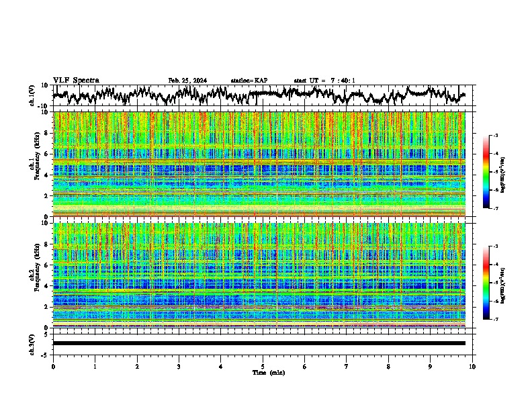Image resolution: width=532 pixels, height=411 pixels.
Task: Click time axis tick label "9"
Action: coord(430,367)
